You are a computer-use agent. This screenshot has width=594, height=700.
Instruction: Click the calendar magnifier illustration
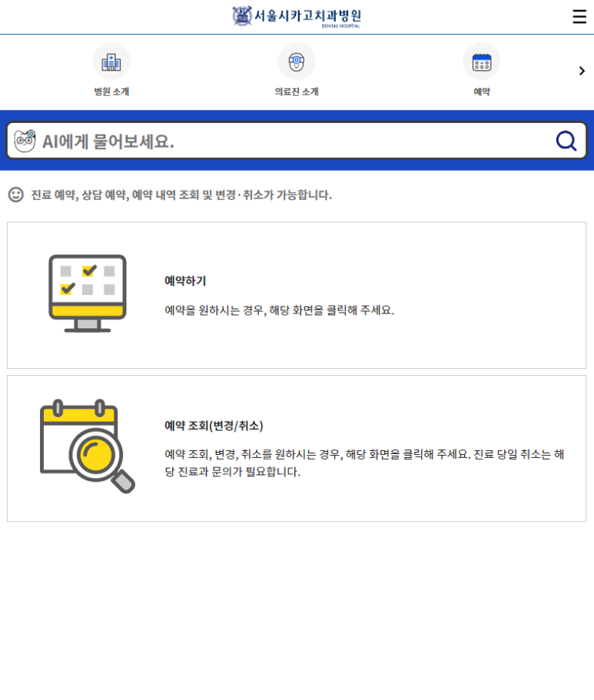88,446
